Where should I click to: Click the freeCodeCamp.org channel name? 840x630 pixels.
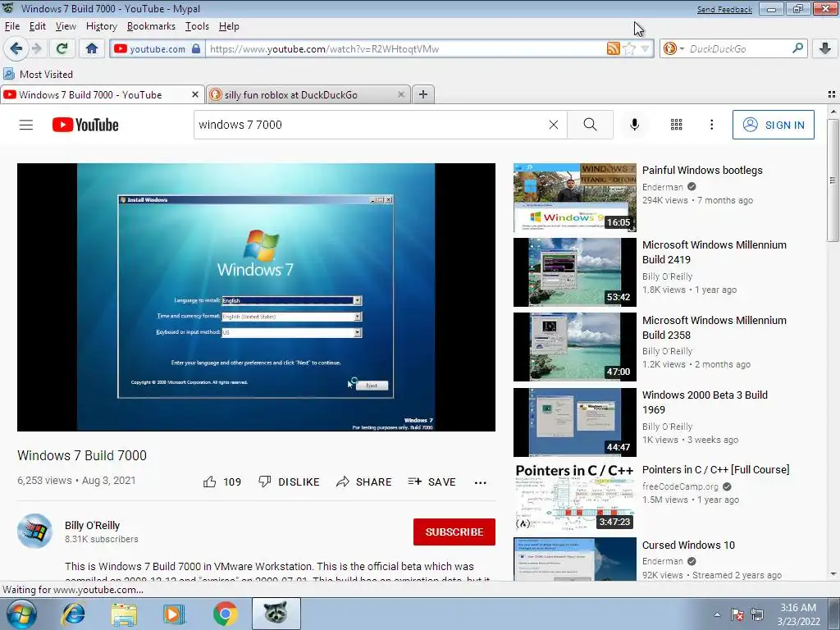coord(680,486)
